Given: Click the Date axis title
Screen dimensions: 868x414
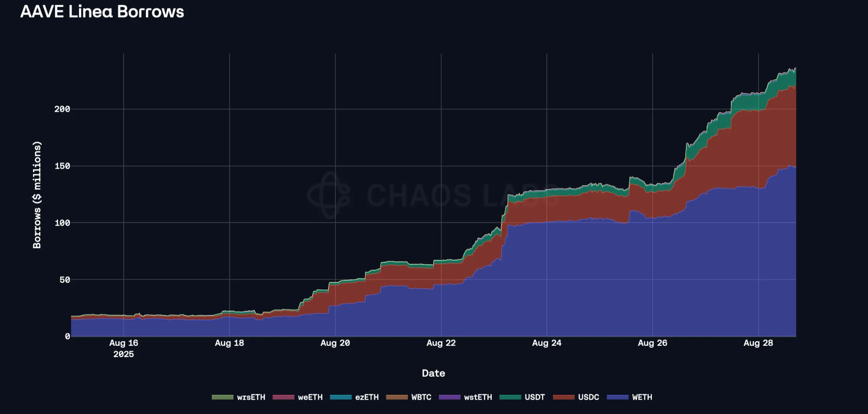Looking at the screenshot, I should point(433,373).
